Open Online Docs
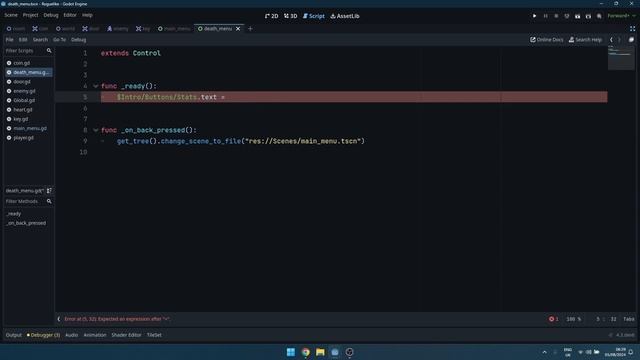Image resolution: width=640 pixels, height=360 pixels. pos(547,40)
